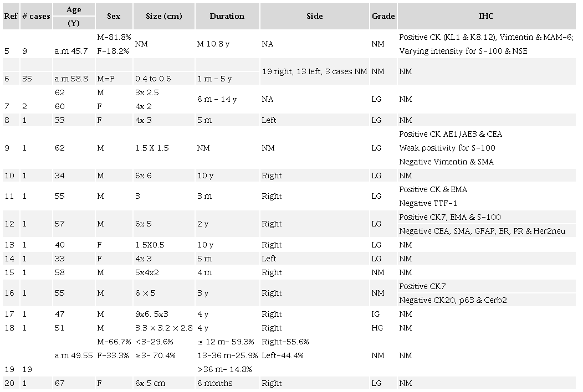Select the 'Right-55.6%' side value
This screenshot has width=583, height=392.
coord(285,342)
